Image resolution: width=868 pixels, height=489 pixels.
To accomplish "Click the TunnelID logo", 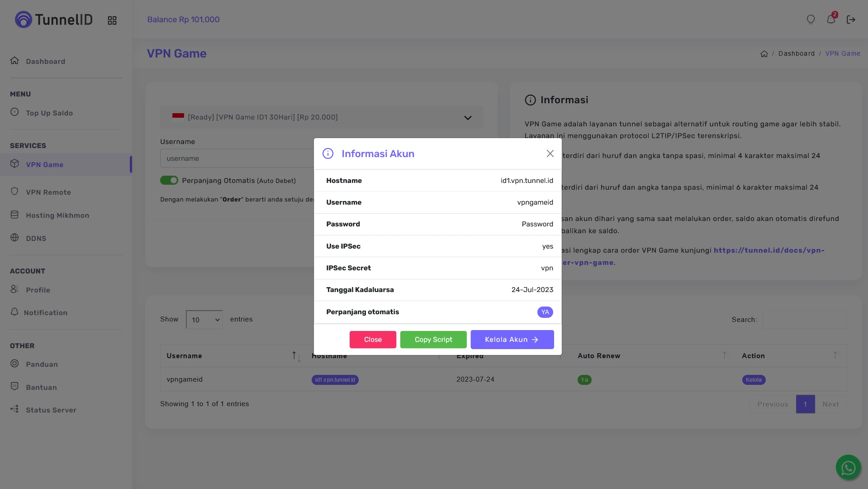I will tap(53, 19).
